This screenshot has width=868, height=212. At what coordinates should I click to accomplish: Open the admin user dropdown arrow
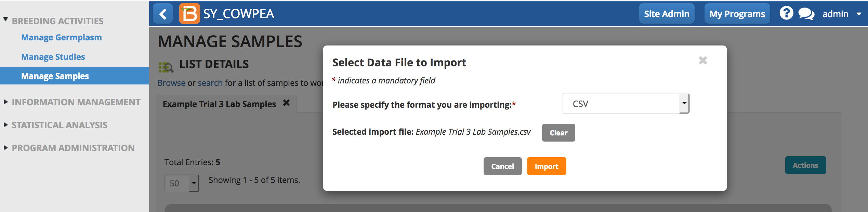(859, 14)
